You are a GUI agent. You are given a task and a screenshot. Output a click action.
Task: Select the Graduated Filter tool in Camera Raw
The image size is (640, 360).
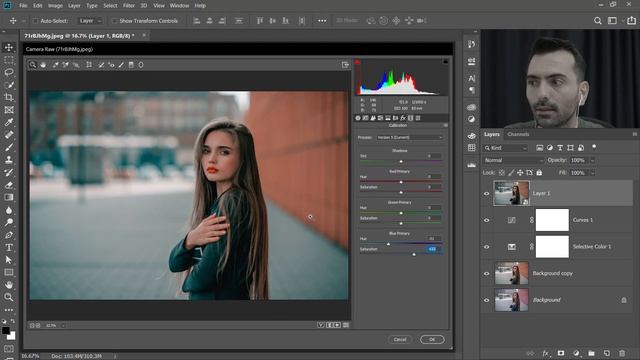(131, 65)
